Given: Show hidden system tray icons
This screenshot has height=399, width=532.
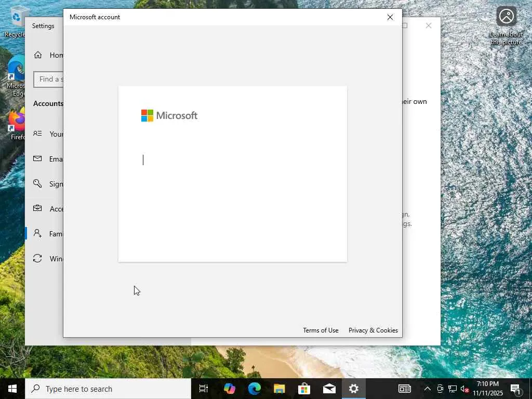Looking at the screenshot, I should (x=427, y=389).
